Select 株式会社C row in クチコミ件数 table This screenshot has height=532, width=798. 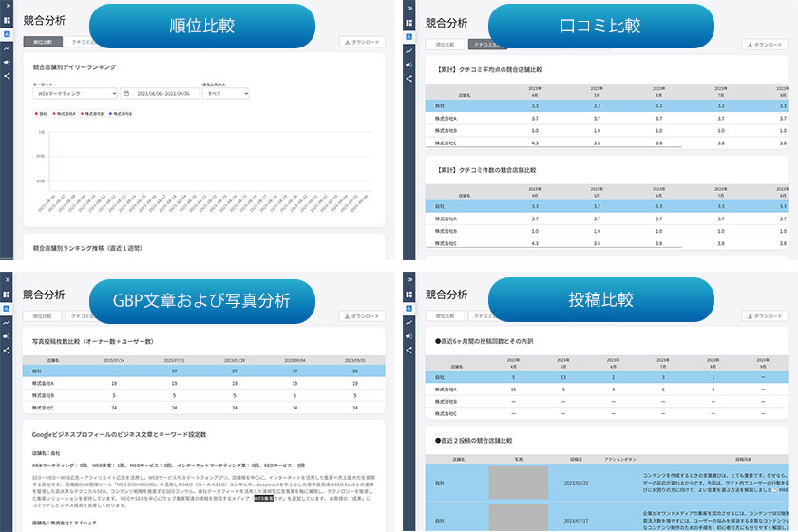tap(607, 243)
